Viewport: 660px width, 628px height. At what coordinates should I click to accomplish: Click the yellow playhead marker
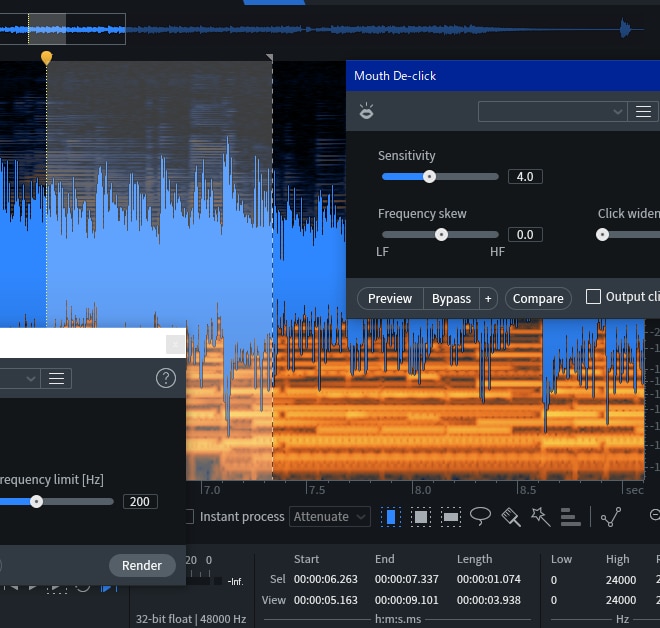tap(46, 57)
